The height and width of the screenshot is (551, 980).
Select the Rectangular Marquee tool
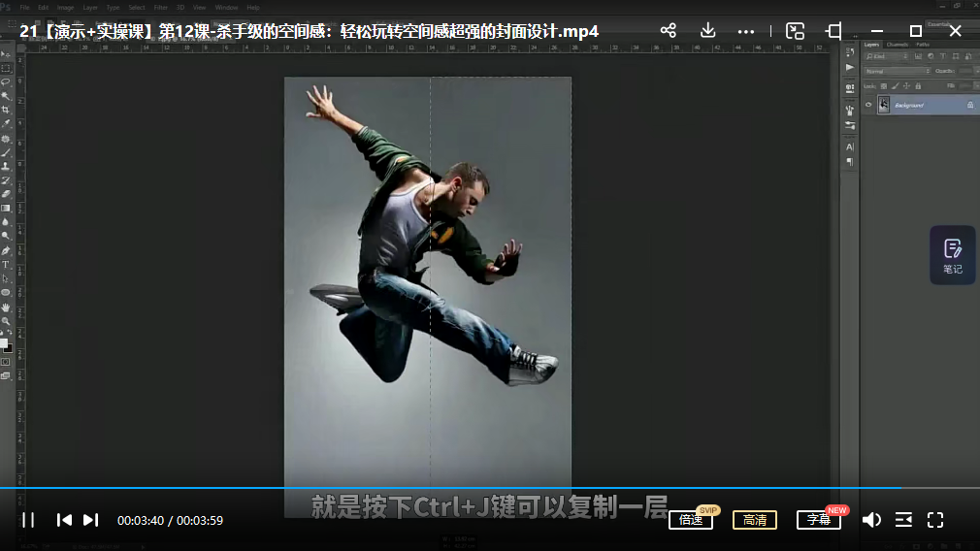point(6,68)
